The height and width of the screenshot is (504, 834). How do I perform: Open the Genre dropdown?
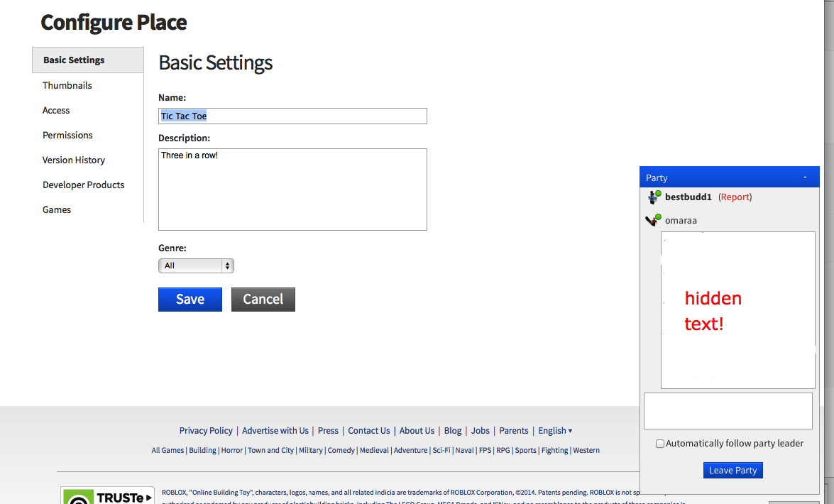[x=196, y=265]
